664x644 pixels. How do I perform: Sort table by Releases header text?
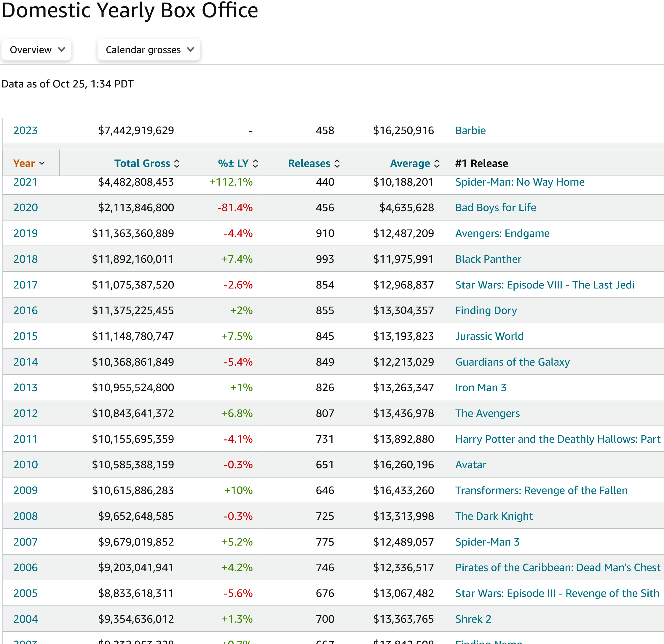pyautogui.click(x=309, y=163)
